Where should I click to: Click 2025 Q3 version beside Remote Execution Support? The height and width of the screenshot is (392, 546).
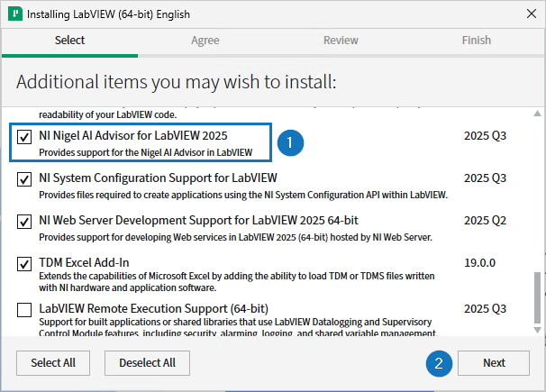[x=485, y=309]
